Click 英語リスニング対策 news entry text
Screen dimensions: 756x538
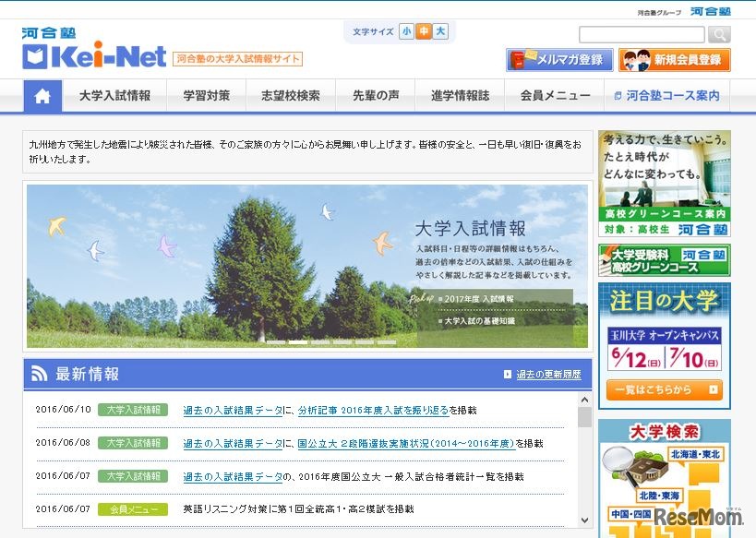tap(298, 509)
